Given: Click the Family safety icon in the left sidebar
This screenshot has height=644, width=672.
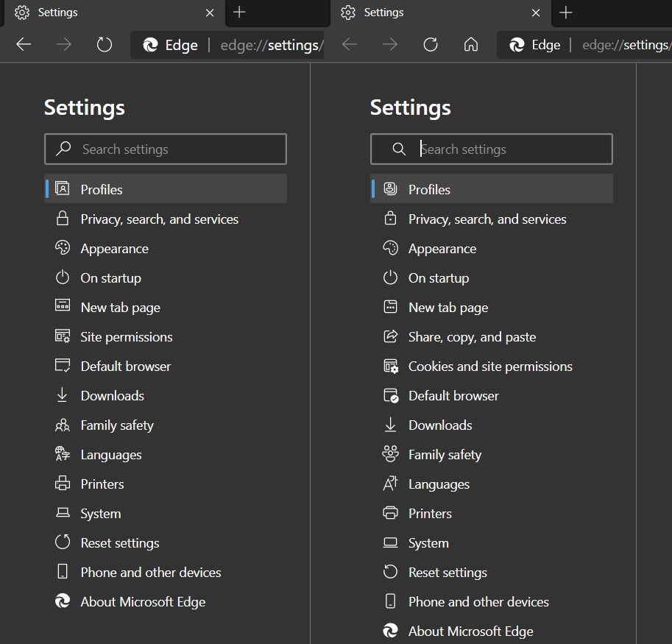Looking at the screenshot, I should [63, 425].
